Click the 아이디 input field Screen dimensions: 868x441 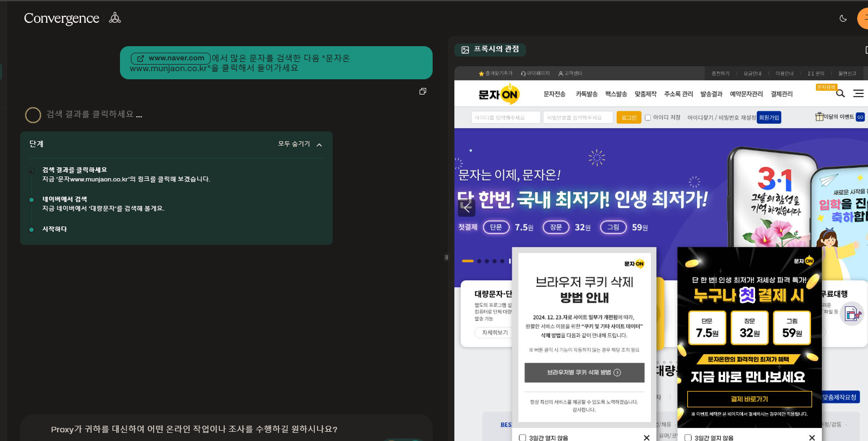(x=505, y=117)
